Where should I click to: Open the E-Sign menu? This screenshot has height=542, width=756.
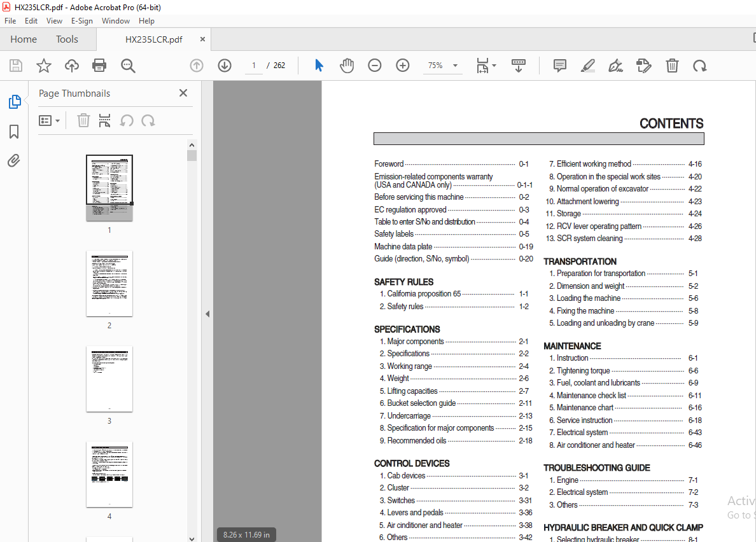[82, 21]
